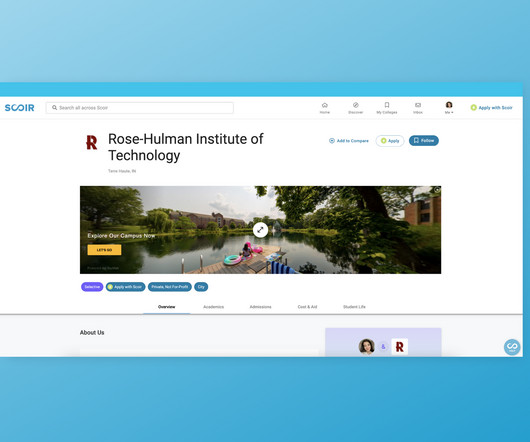
Task: Click the Scoir logo
Action: click(x=20, y=108)
